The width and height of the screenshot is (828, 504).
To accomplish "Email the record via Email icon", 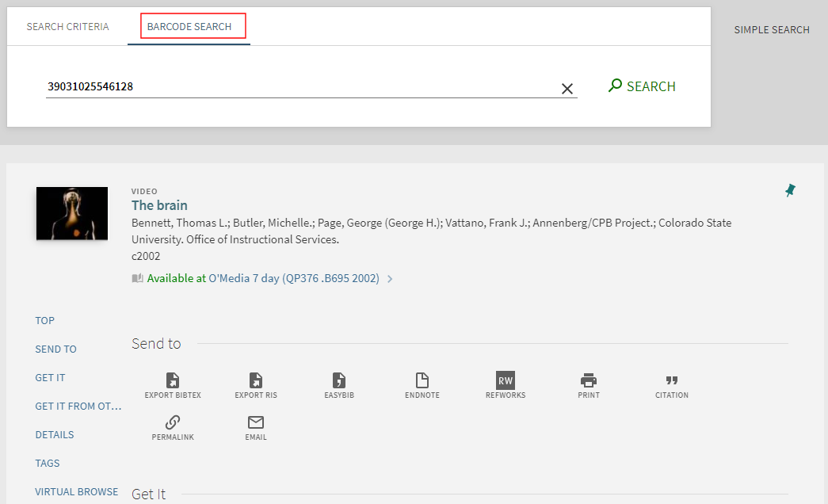I will (256, 423).
